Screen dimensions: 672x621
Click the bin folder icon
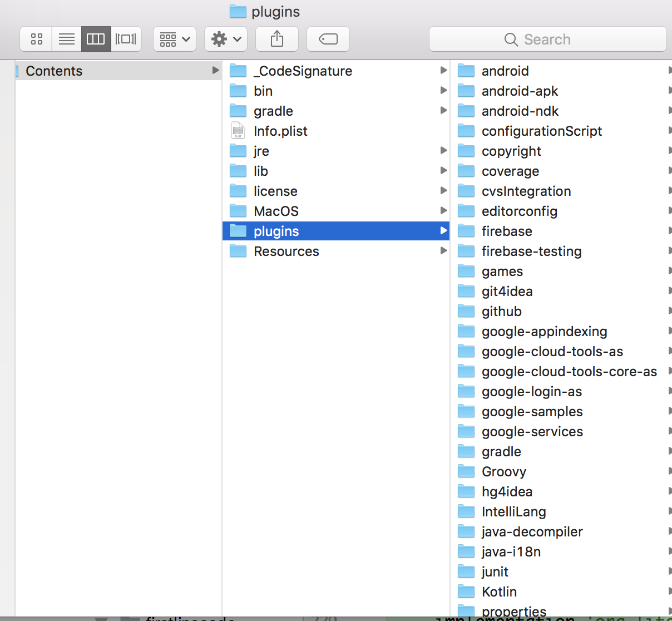238,91
